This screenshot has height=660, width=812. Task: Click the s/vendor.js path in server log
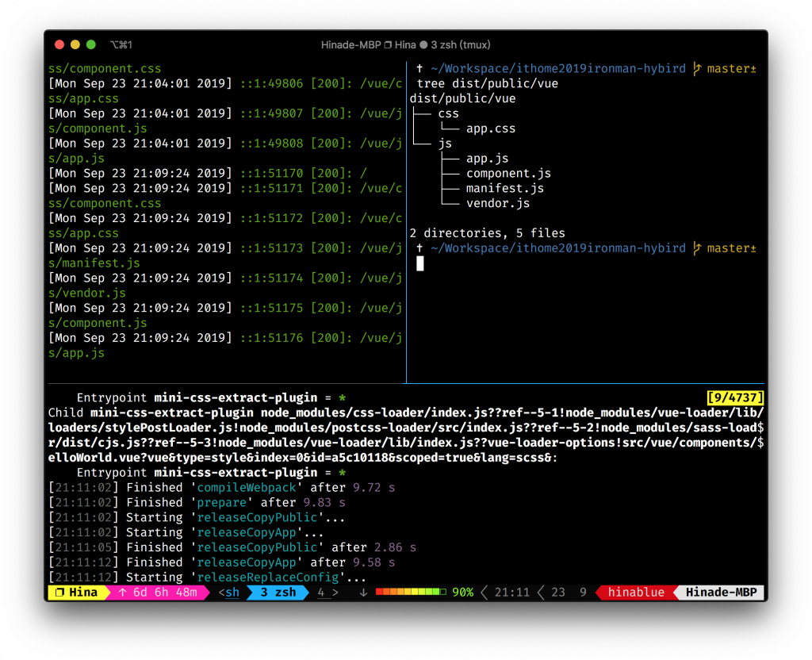point(87,294)
